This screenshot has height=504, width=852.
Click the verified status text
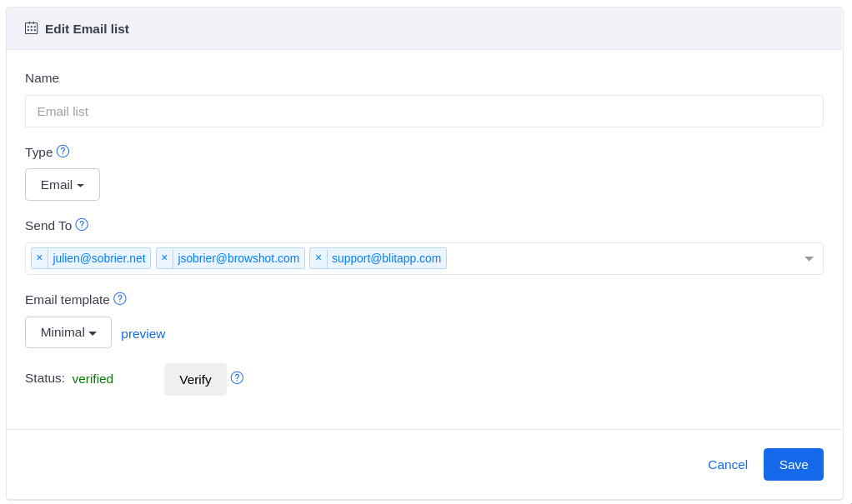point(93,378)
